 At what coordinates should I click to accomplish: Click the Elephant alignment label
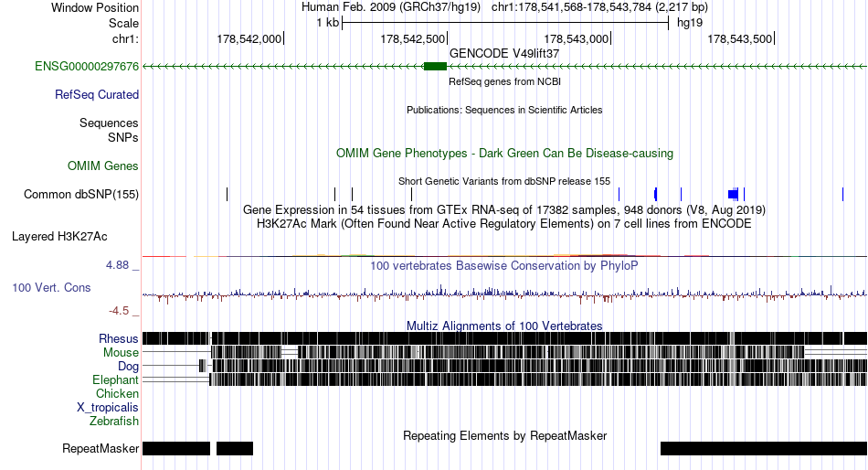(x=115, y=380)
